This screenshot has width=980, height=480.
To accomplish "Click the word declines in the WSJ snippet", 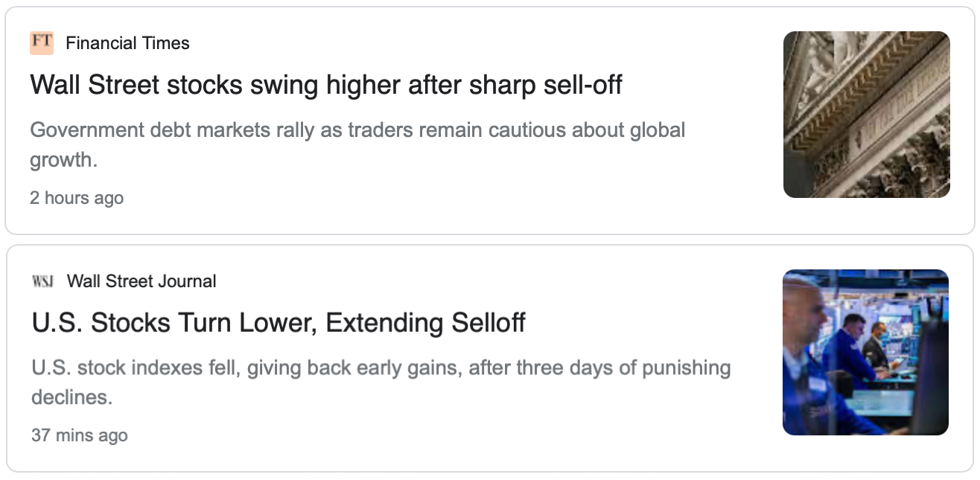I will pyautogui.click(x=71, y=397).
